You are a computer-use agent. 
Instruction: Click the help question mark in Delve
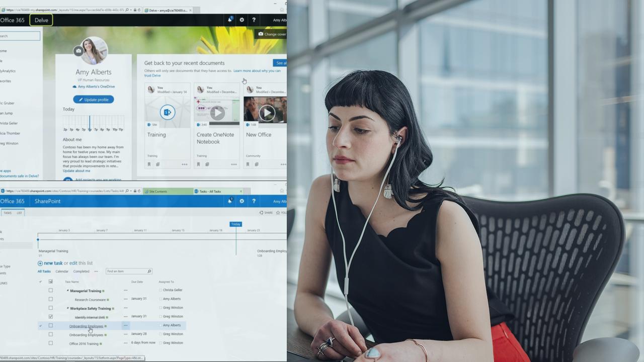coord(254,20)
